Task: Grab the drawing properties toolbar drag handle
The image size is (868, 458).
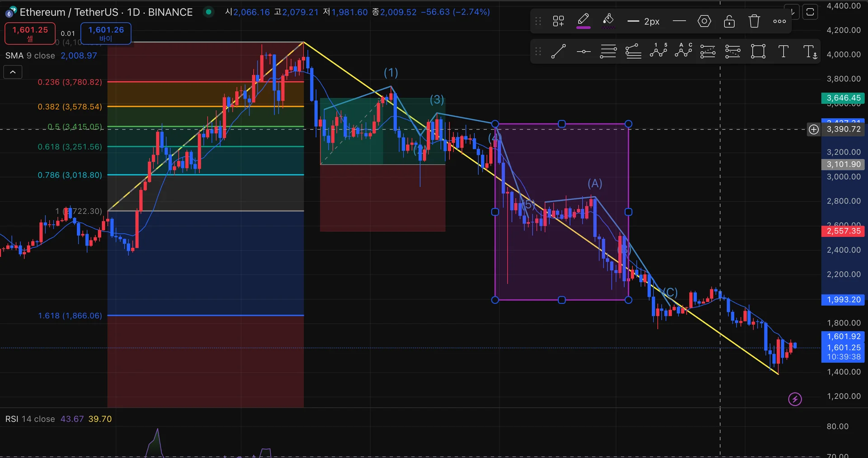Action: click(x=538, y=21)
